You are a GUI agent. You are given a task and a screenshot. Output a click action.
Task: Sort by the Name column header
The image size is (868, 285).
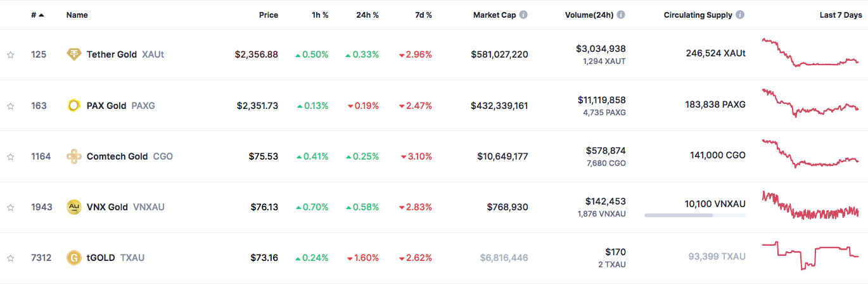coord(77,15)
